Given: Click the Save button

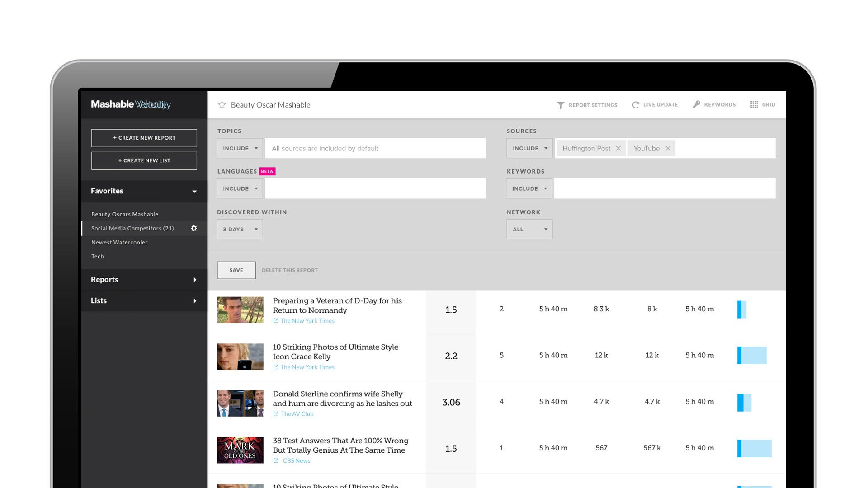Looking at the screenshot, I should [236, 270].
